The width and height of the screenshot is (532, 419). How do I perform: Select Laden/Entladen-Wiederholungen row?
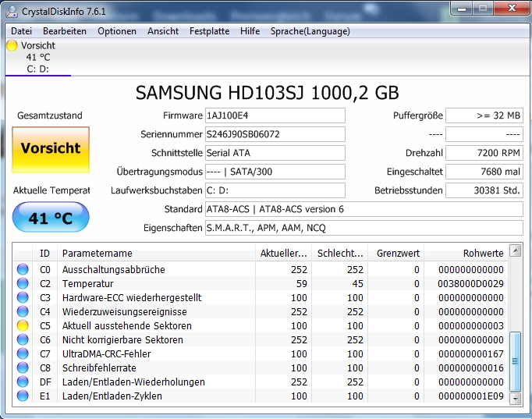(x=261, y=382)
